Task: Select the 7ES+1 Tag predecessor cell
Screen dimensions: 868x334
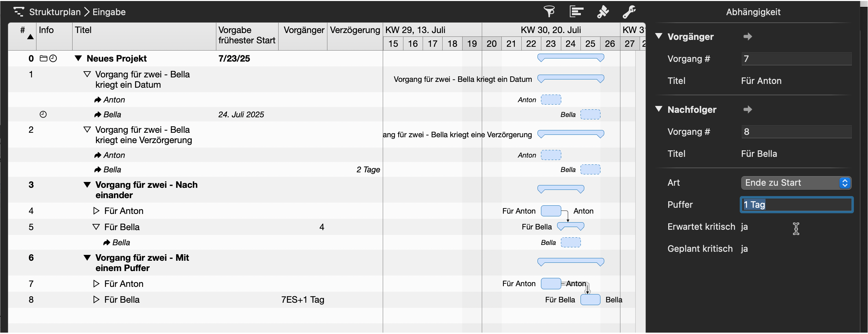Action: pos(303,300)
